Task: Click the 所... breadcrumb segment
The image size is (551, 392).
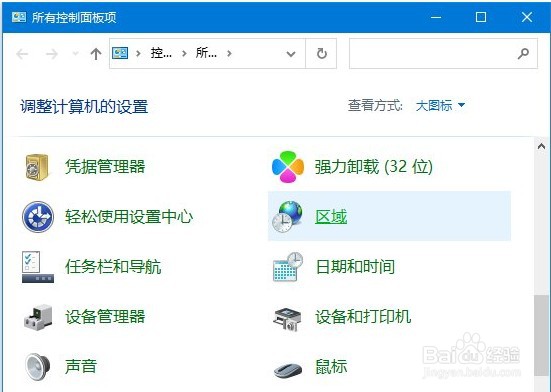Action: (206, 53)
